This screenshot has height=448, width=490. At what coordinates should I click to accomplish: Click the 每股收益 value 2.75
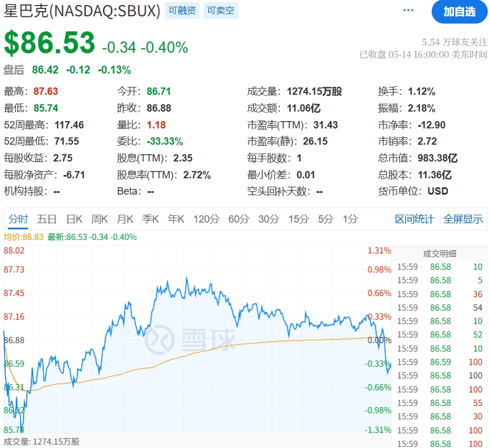click(62, 158)
